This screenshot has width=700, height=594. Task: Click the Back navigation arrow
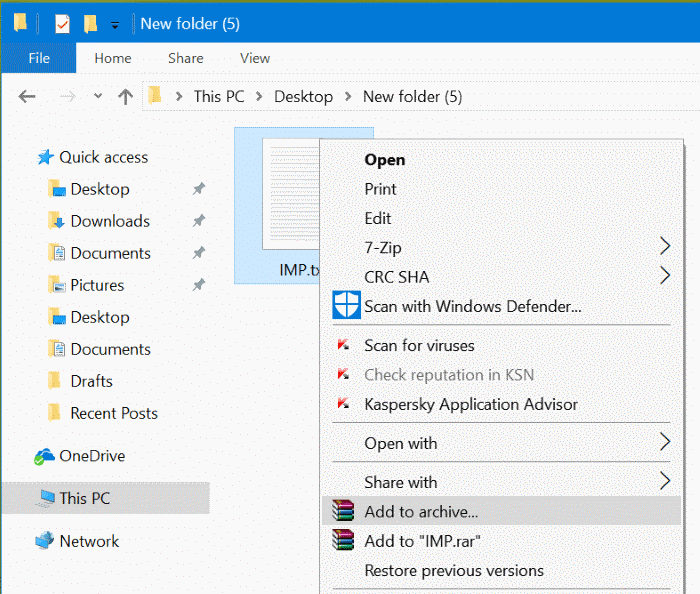pos(27,96)
